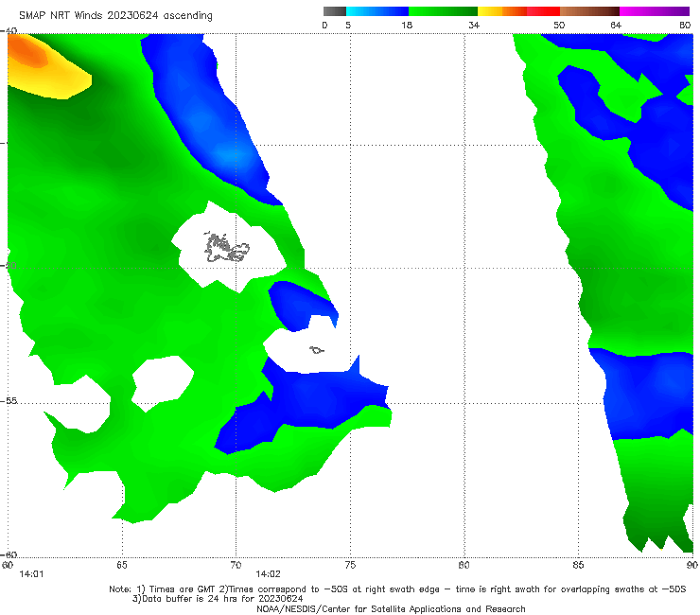Viewport: 700px width, 615px height.
Task: Click the latitude label '-55'
Action: (x=9, y=400)
